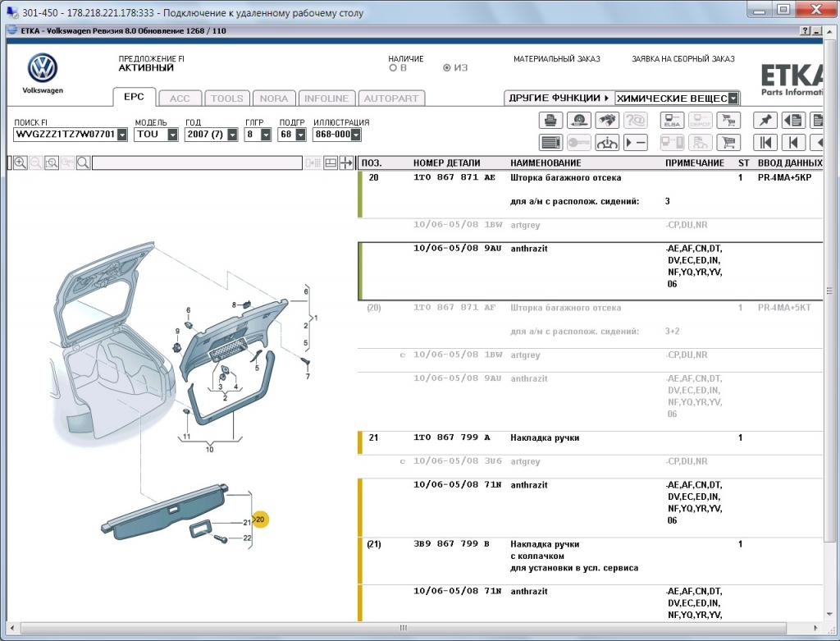The image size is (840, 641).
Task: Click callout number 21 on the illustration
Action: point(247,523)
